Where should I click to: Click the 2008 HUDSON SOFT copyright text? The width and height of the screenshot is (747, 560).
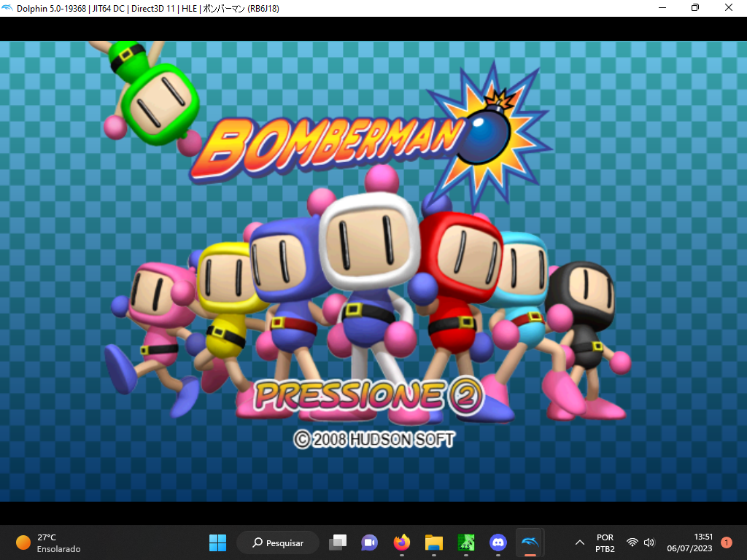point(374,439)
